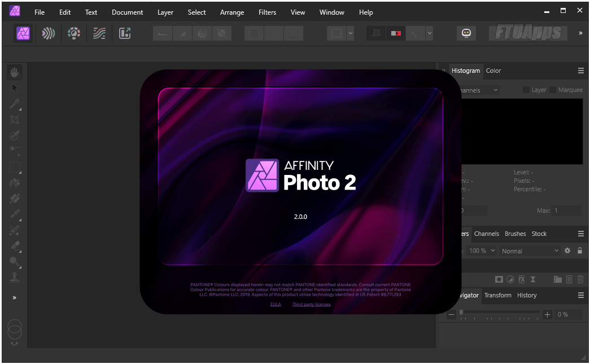
Task: Select the Dodge Brush tool
Action: pos(15,261)
